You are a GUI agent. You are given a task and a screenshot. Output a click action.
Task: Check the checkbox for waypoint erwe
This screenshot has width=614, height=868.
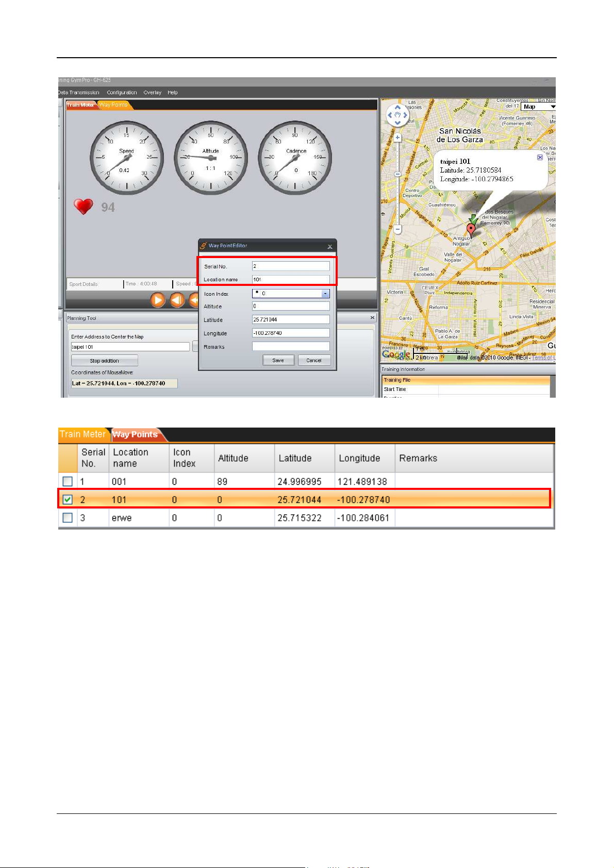click(68, 518)
